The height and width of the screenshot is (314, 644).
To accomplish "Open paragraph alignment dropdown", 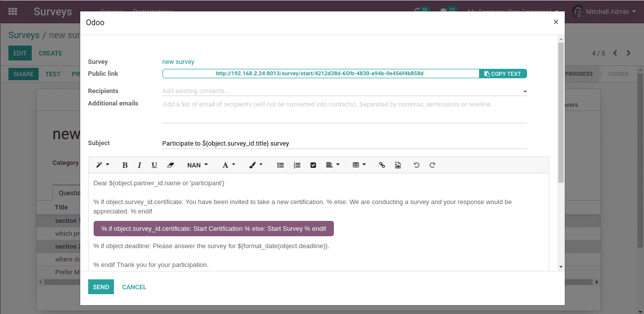I will [x=332, y=165].
